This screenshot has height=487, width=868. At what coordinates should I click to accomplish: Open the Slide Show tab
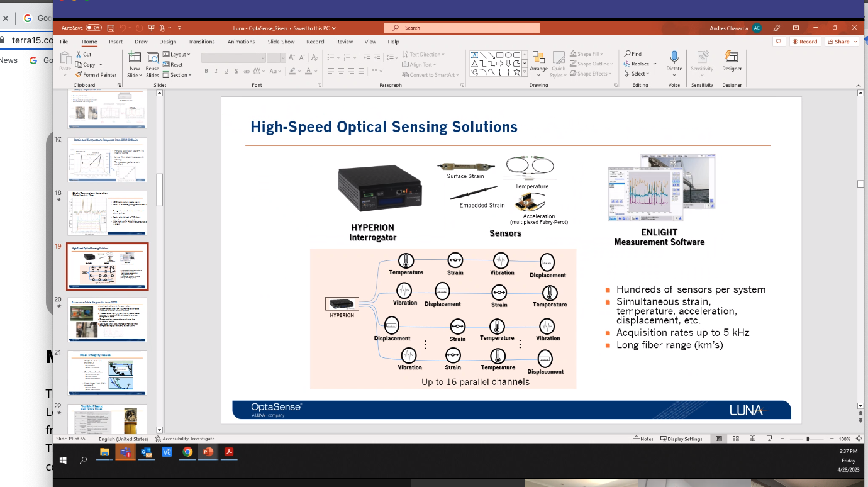281,42
